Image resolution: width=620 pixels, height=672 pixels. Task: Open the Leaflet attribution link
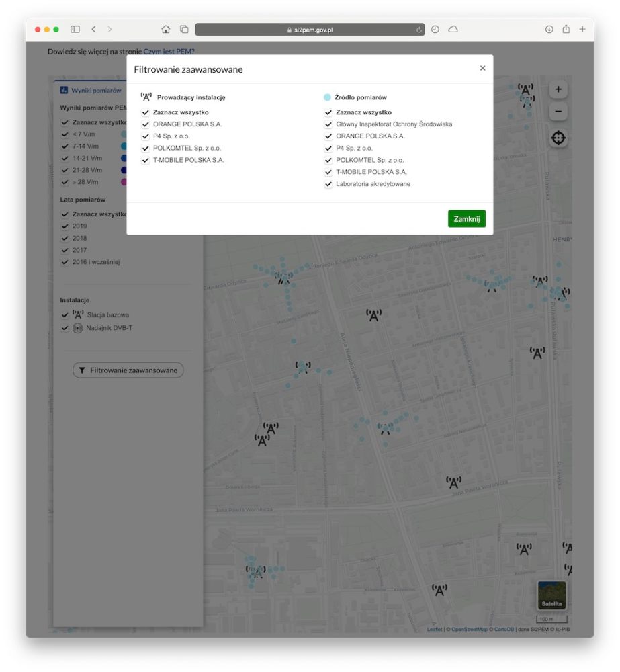coord(435,629)
